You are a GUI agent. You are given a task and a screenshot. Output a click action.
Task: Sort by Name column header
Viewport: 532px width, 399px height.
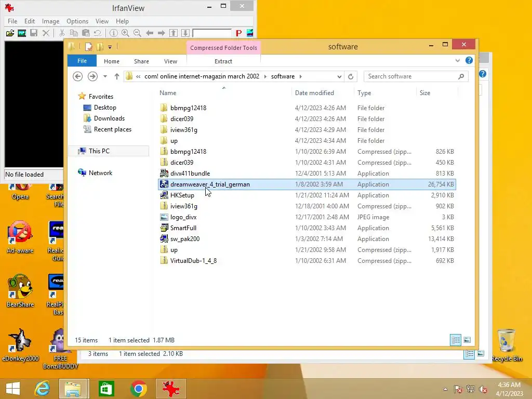pos(168,93)
